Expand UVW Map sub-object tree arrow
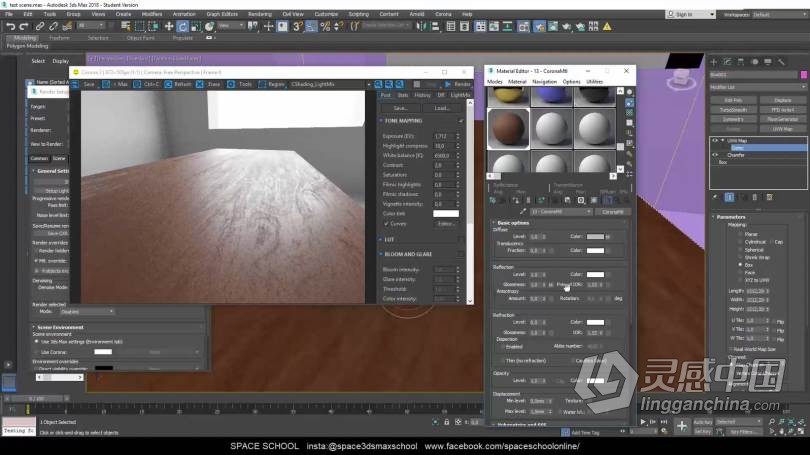The height and width of the screenshot is (455, 810). [x=723, y=140]
